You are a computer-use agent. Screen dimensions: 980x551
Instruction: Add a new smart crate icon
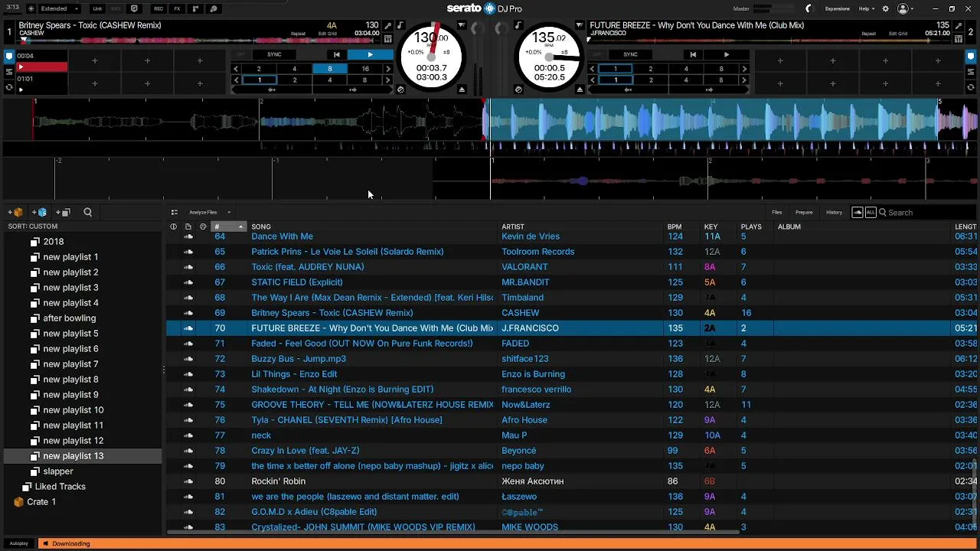(39, 212)
